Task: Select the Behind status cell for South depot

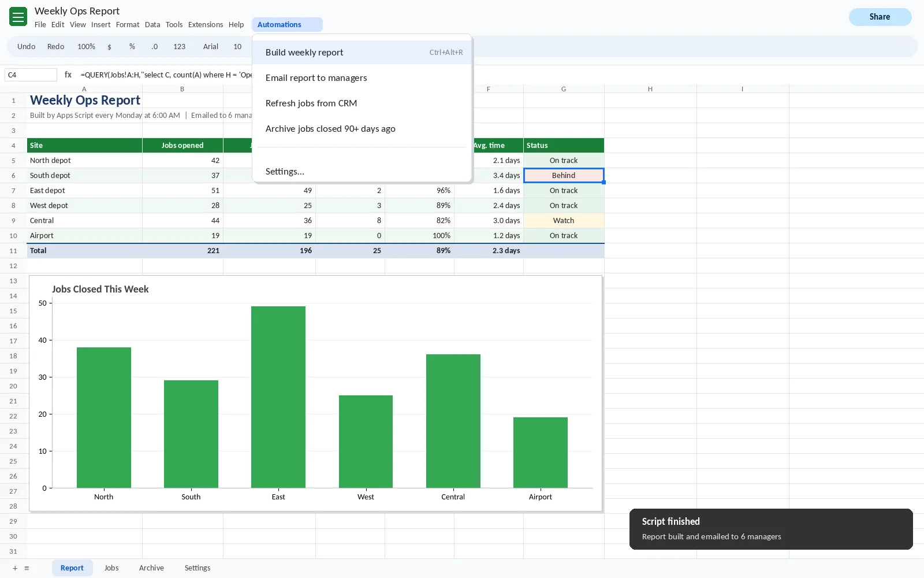Action: click(564, 176)
